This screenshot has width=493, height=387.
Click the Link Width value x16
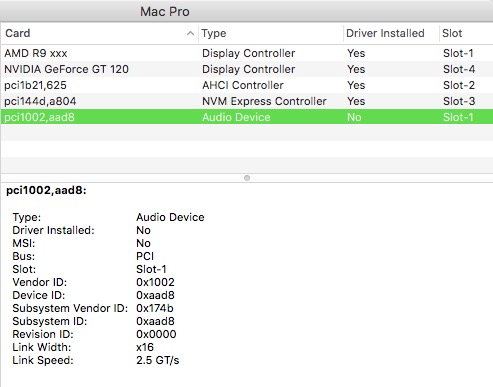pos(145,347)
